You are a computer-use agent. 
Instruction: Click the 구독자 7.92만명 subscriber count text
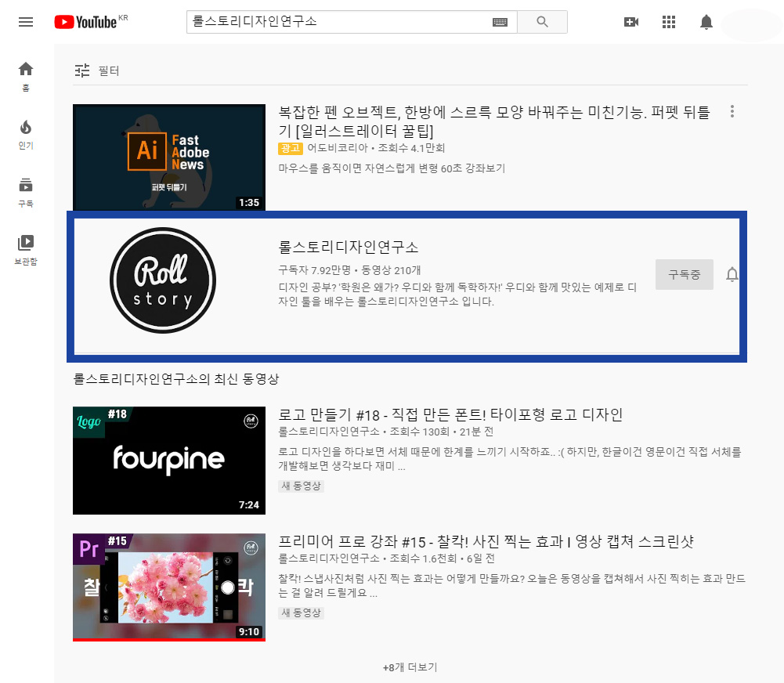point(315,270)
